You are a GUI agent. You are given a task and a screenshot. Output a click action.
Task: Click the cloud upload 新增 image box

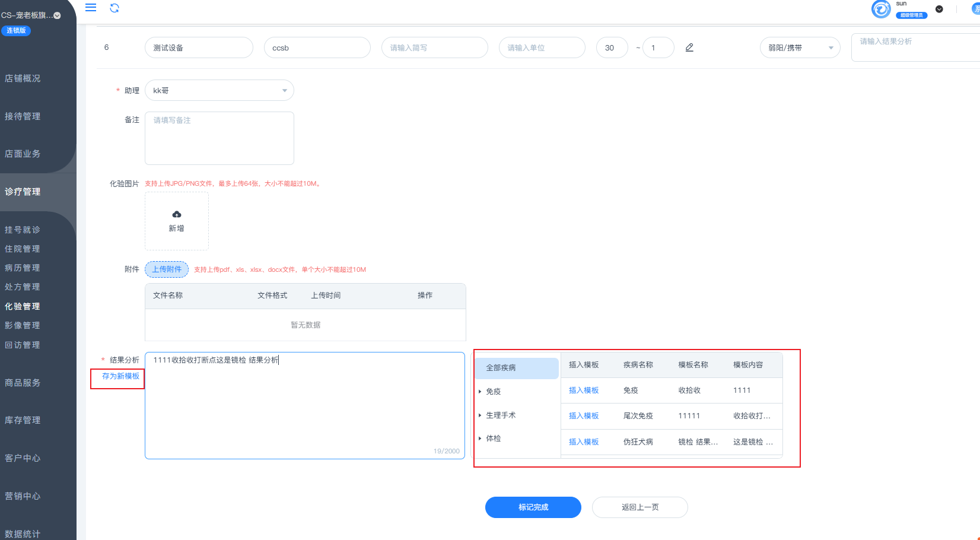tap(177, 221)
